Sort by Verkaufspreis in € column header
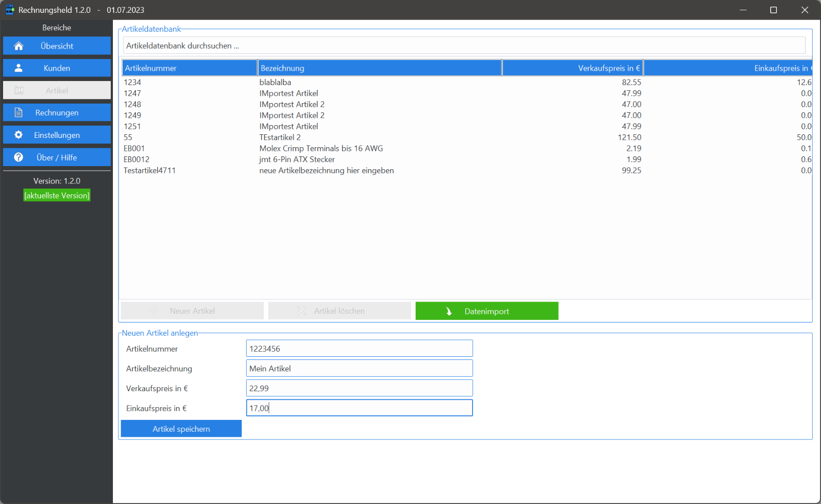The width and height of the screenshot is (821, 504). pos(573,68)
